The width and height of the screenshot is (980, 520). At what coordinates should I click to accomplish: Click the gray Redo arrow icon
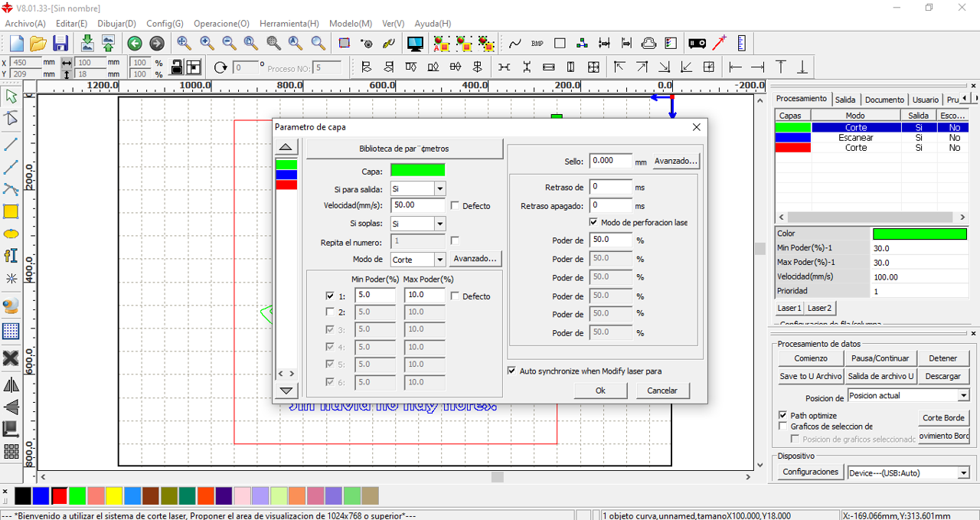[156, 44]
